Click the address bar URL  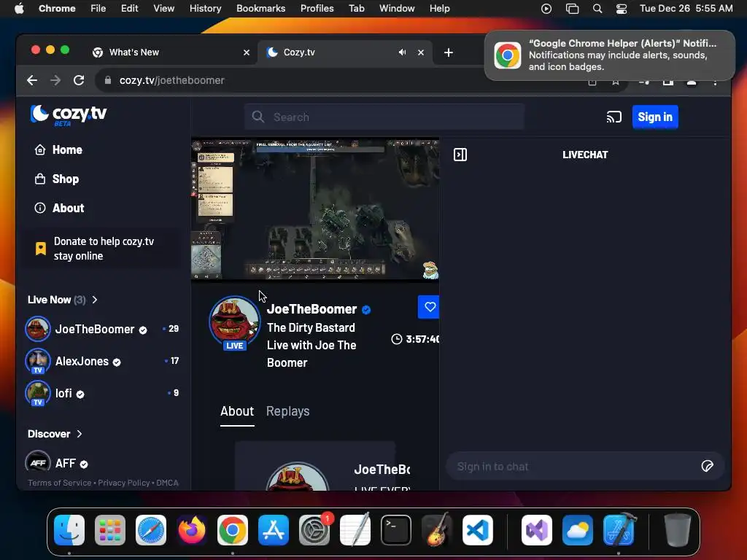[171, 80]
